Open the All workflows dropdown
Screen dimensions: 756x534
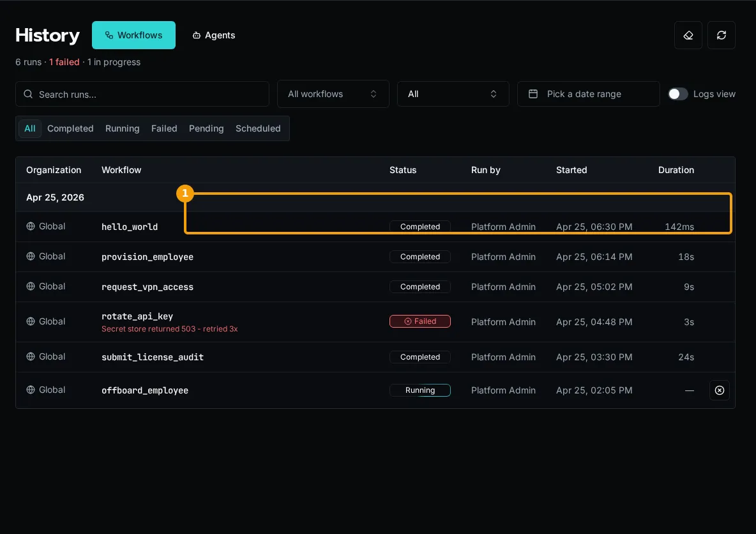(333, 94)
